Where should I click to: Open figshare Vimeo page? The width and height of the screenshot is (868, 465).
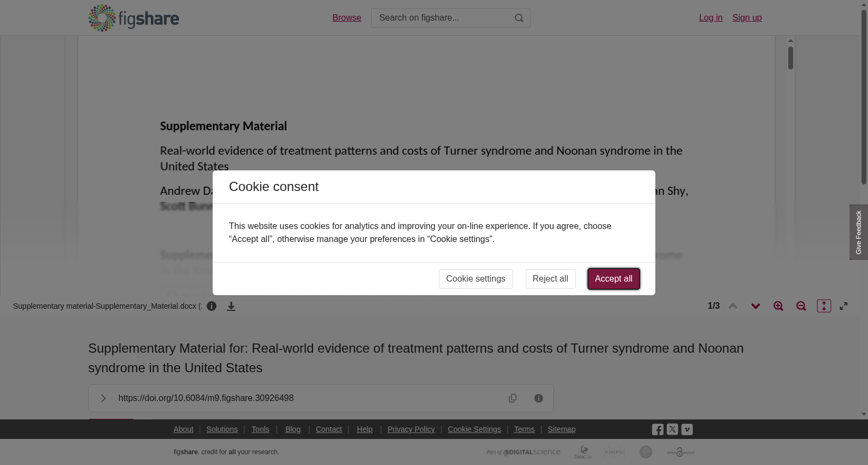click(x=687, y=429)
